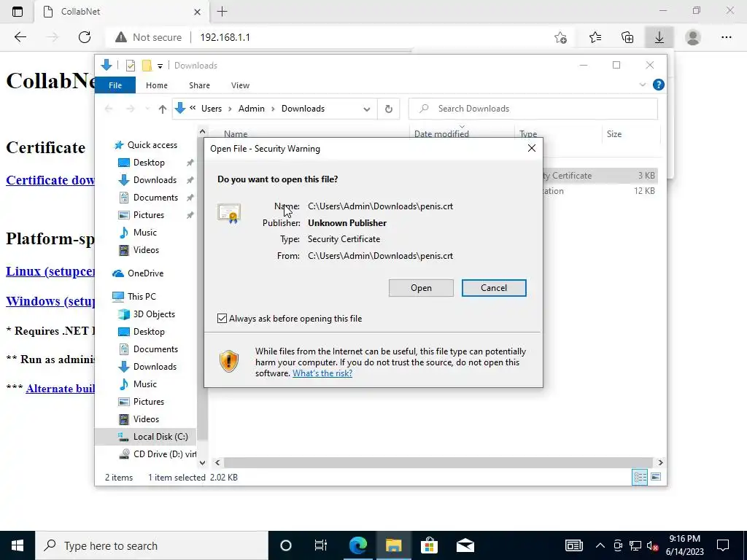This screenshot has height=560, width=747.
Task: Click the Search Downloads field
Action: pyautogui.click(x=533, y=109)
